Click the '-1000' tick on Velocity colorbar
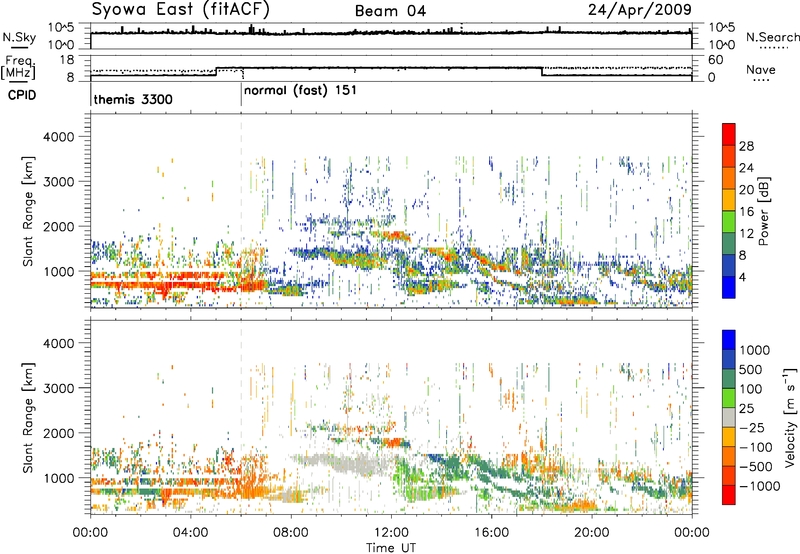This screenshot has width=800, height=554. pyautogui.click(x=760, y=486)
